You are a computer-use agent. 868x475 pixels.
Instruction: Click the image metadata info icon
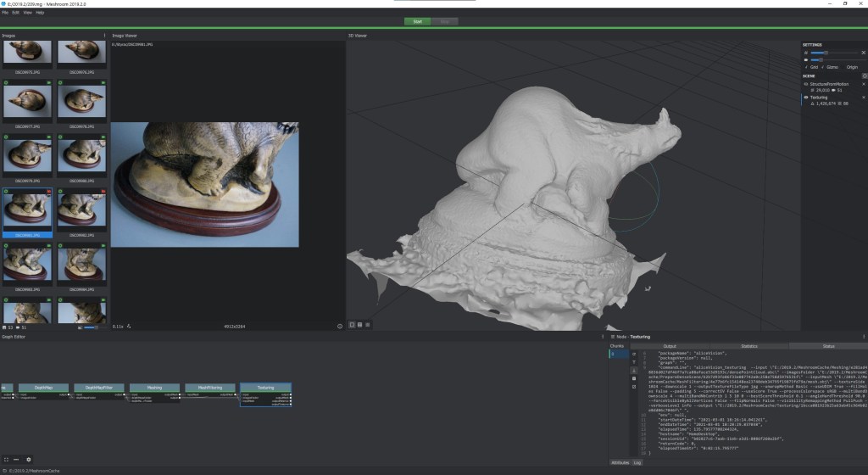[340, 326]
